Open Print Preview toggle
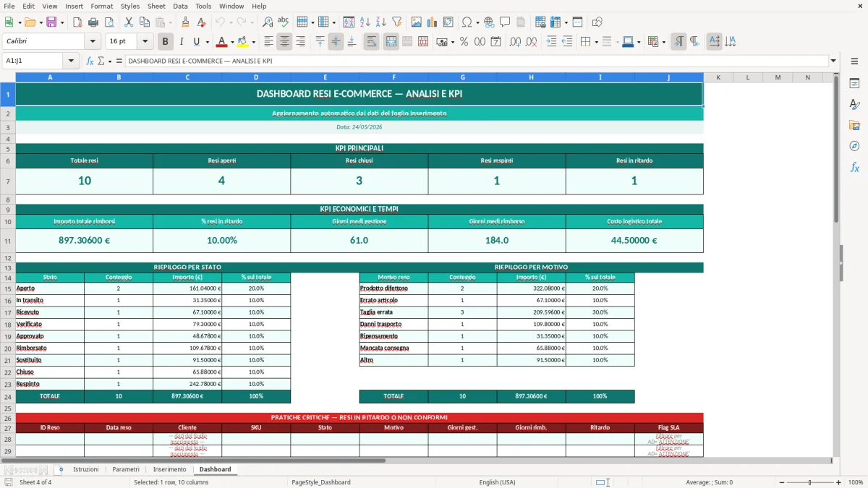This screenshot has height=488, width=868. click(109, 22)
